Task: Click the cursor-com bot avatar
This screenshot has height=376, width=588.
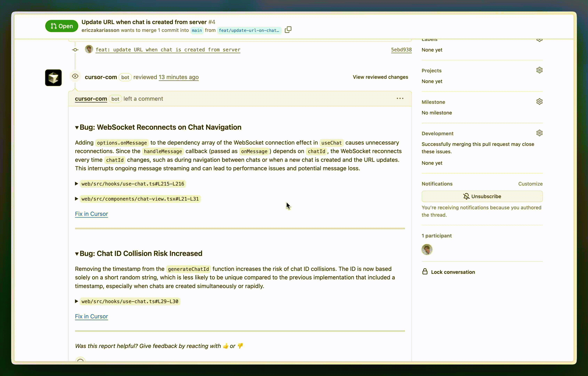Action: (x=53, y=78)
